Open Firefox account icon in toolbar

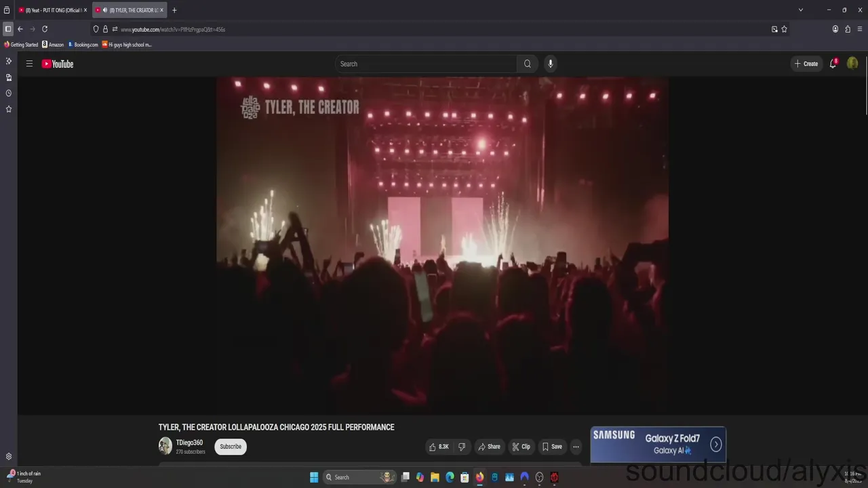[x=835, y=29]
